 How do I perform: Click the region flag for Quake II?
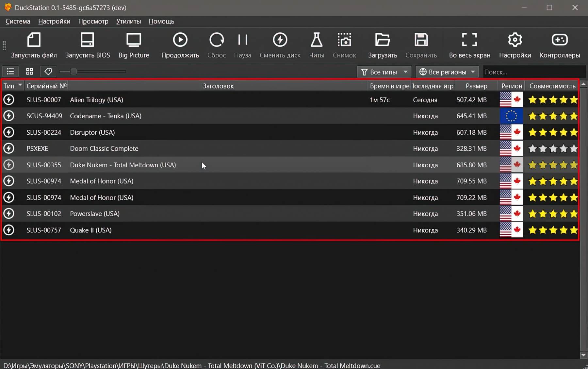(x=511, y=230)
